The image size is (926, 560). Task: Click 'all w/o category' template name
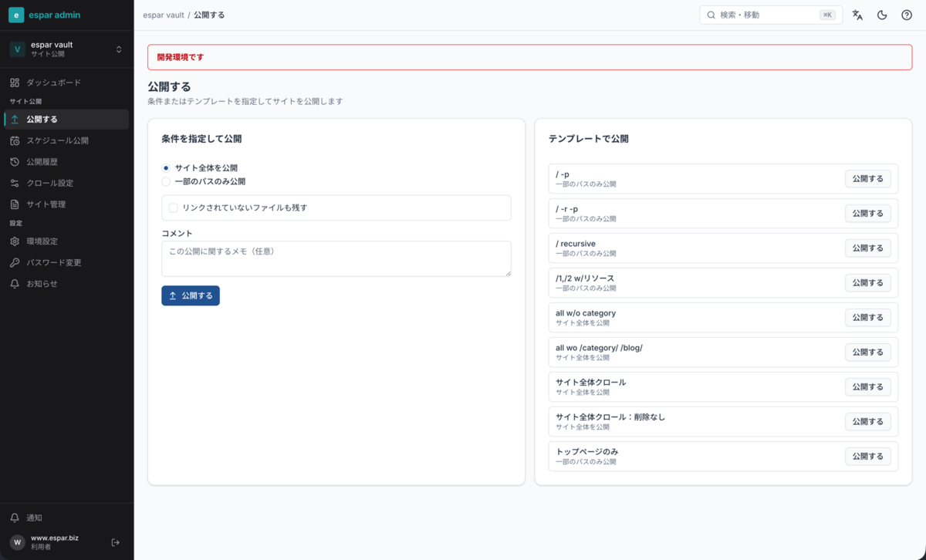click(586, 313)
